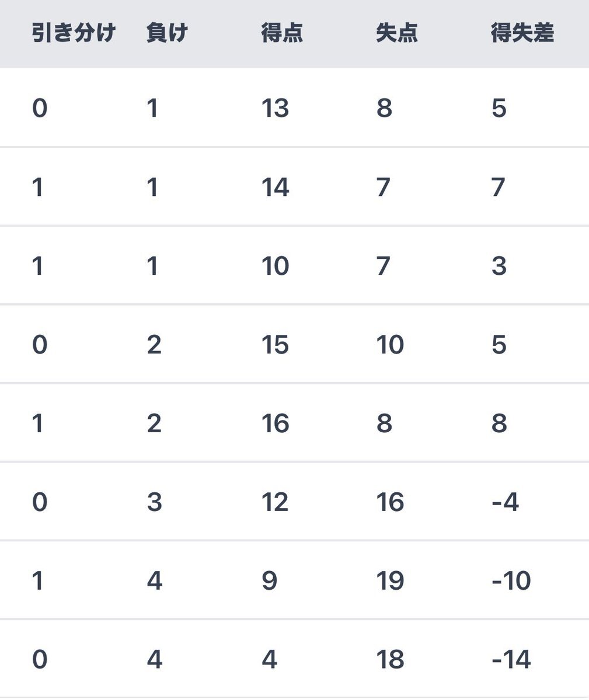Select the goal difference value 8
Screen dimensions: 589x700
click(x=499, y=423)
